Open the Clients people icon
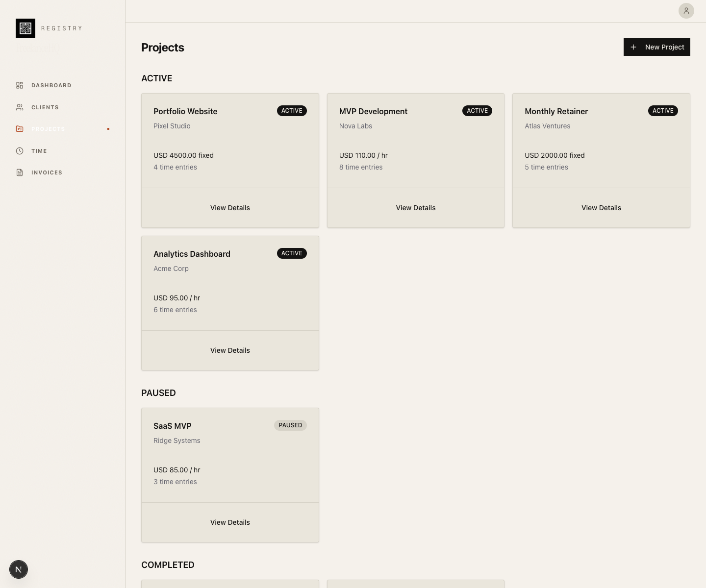The height and width of the screenshot is (588, 706). point(20,107)
